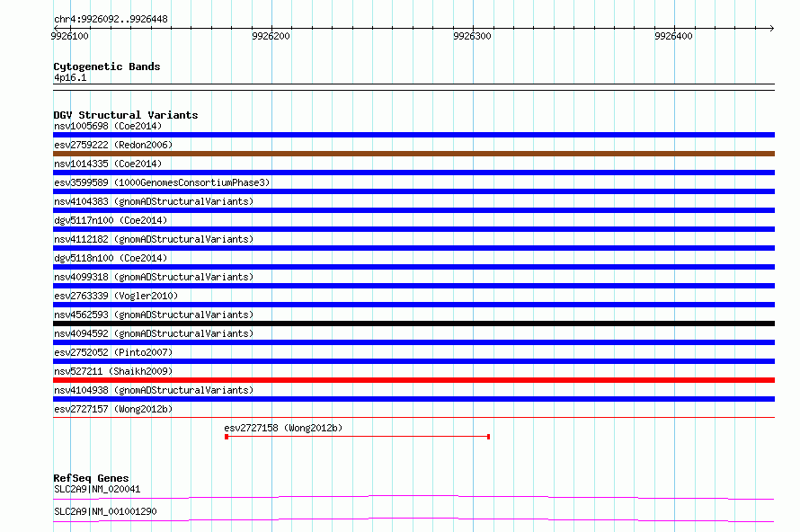Open variant nsv1014335 (Coe2014) label
This screenshot has width=800, height=532.
coord(108,164)
